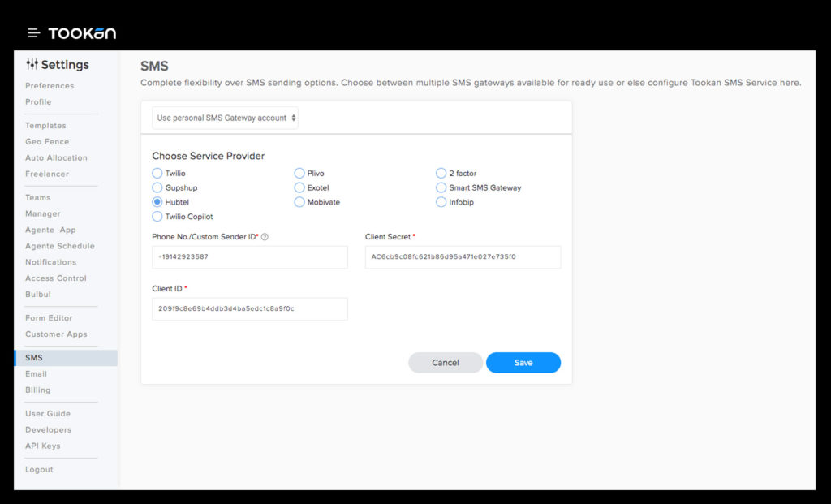This screenshot has width=831, height=504.
Task: Go to the Notifications settings page
Action: [50, 262]
